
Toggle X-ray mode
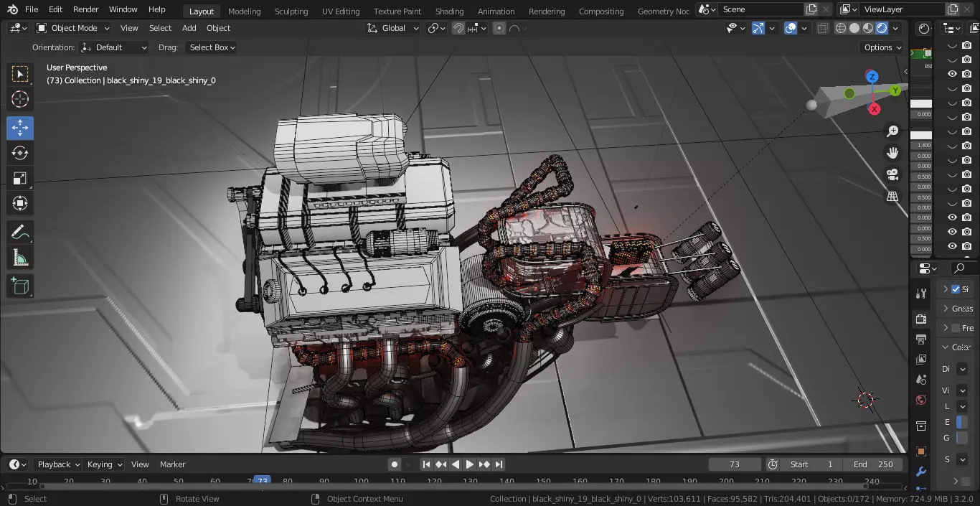pyautogui.click(x=822, y=28)
